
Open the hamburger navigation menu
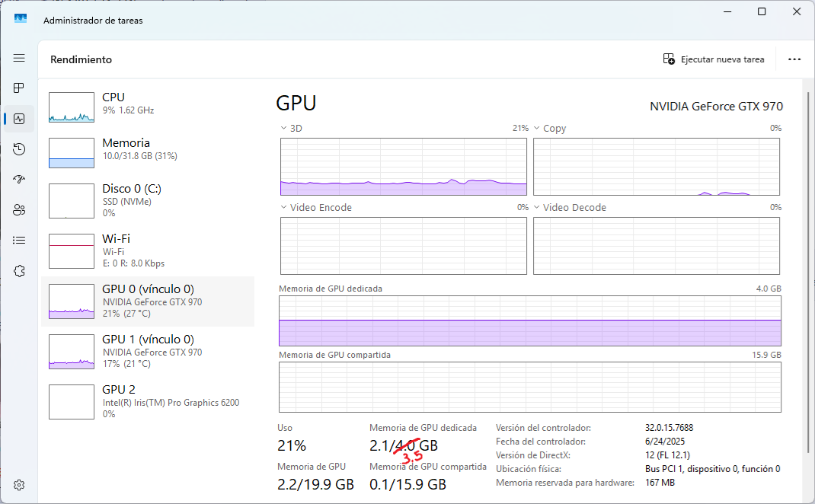coord(19,58)
